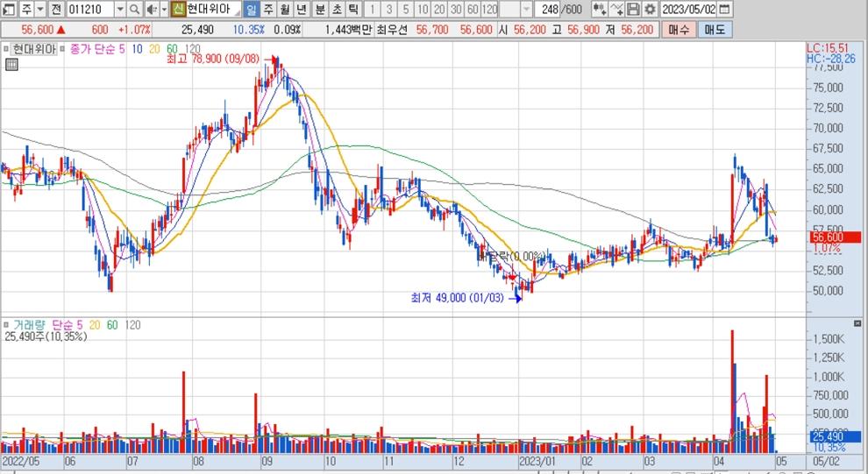Switch to the monthly (월) chart period
Image resolution: width=868 pixels, height=474 pixels.
tap(285, 10)
